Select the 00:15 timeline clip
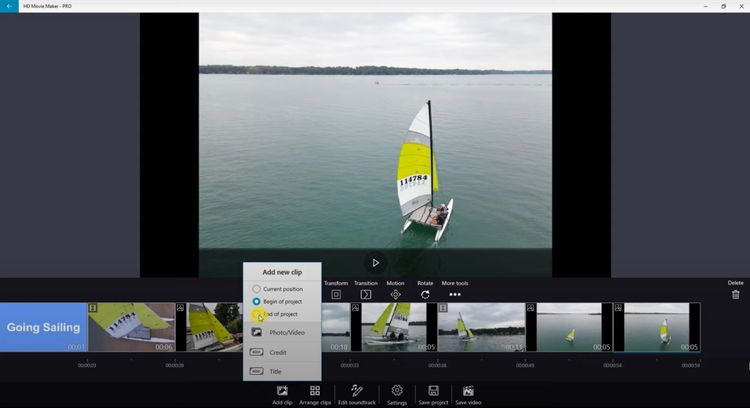The width and height of the screenshot is (750, 408). click(x=482, y=327)
